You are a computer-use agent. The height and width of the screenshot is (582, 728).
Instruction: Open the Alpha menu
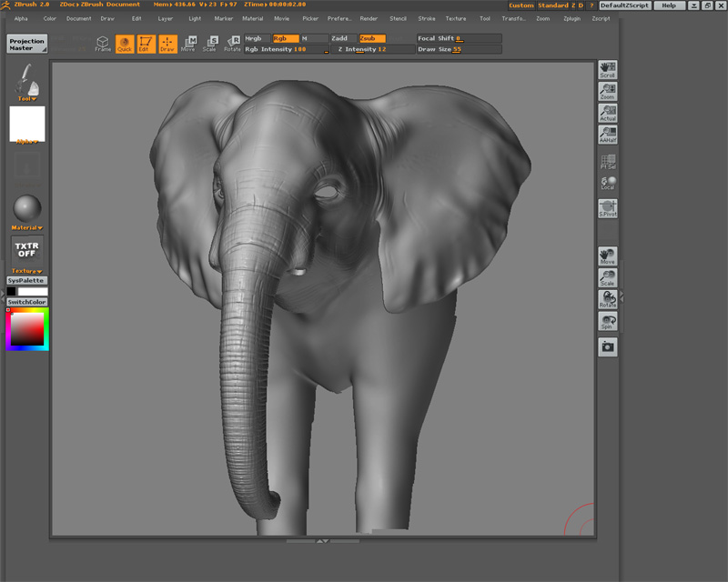click(x=21, y=18)
